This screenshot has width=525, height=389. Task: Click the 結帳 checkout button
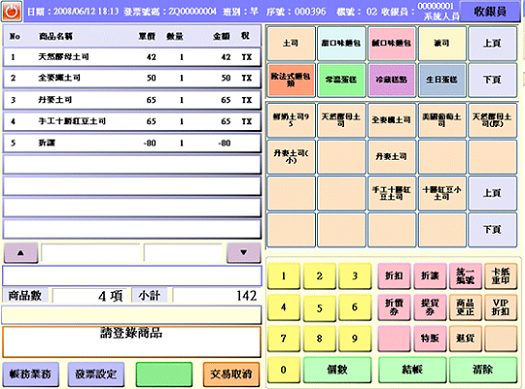pyautogui.click(x=412, y=370)
